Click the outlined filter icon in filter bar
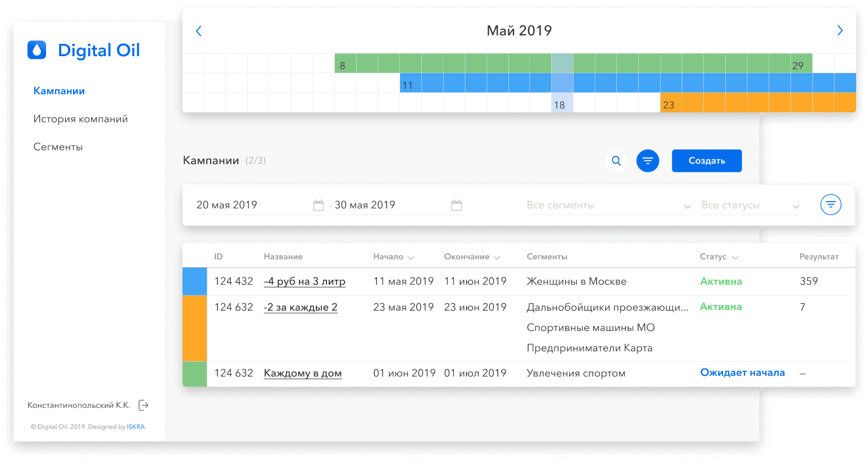The height and width of the screenshot is (460, 868). click(x=830, y=204)
